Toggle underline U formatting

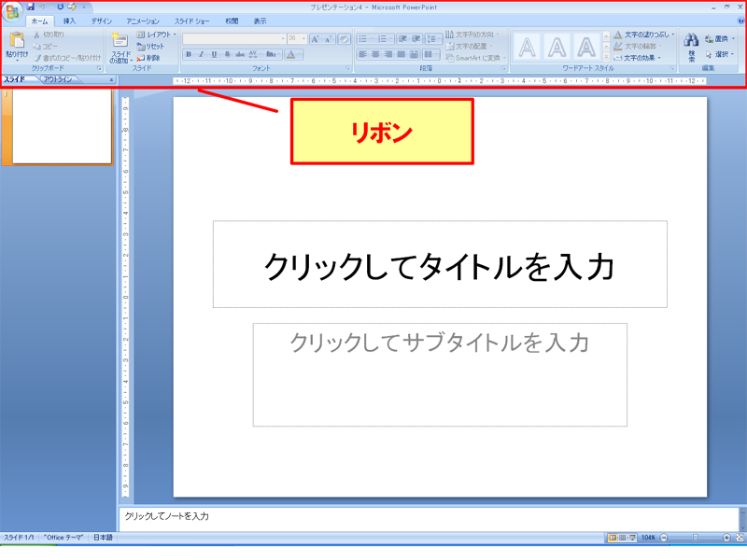point(215,54)
